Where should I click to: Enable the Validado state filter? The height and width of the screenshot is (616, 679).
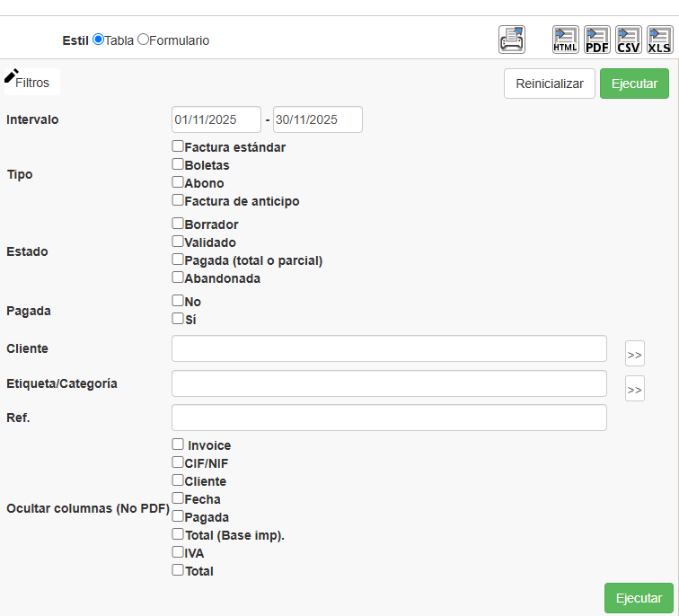[x=178, y=242]
